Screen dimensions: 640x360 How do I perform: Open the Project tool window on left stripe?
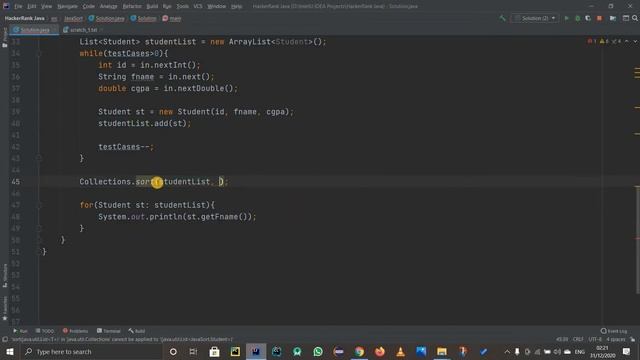(x=4, y=38)
